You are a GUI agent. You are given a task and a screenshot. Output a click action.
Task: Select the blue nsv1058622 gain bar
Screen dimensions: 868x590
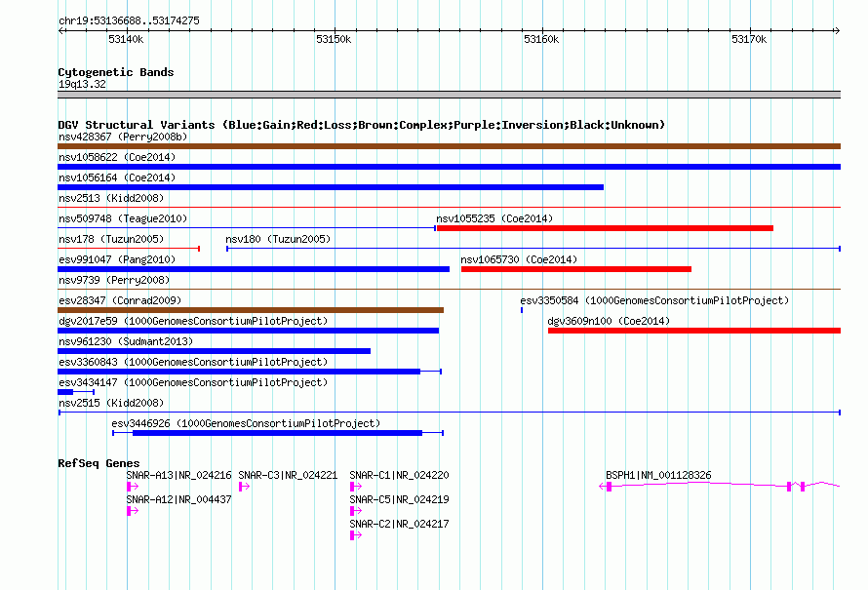click(449, 167)
